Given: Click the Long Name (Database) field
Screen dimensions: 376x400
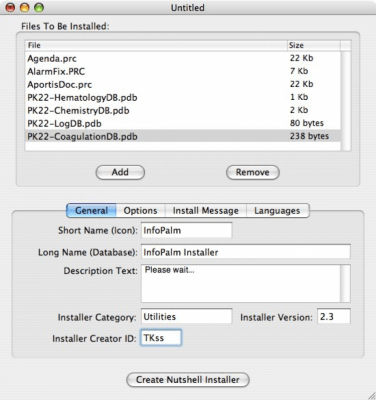Looking at the screenshot, I should (246, 252).
